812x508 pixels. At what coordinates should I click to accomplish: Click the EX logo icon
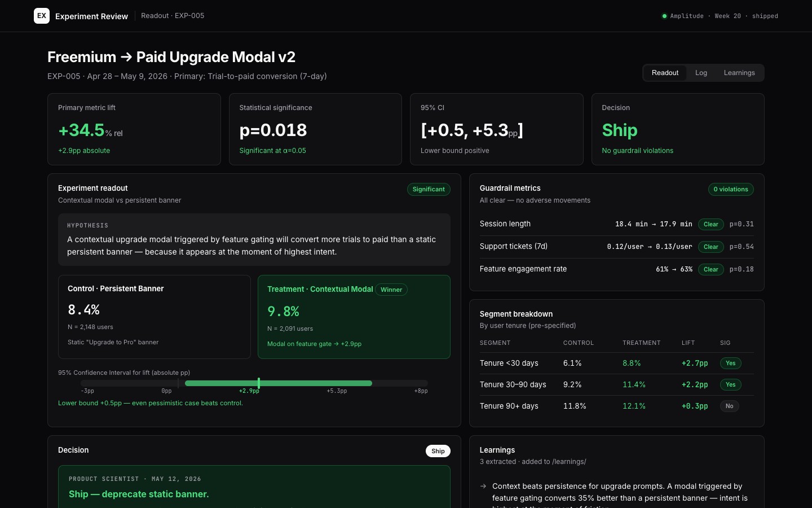tap(42, 16)
